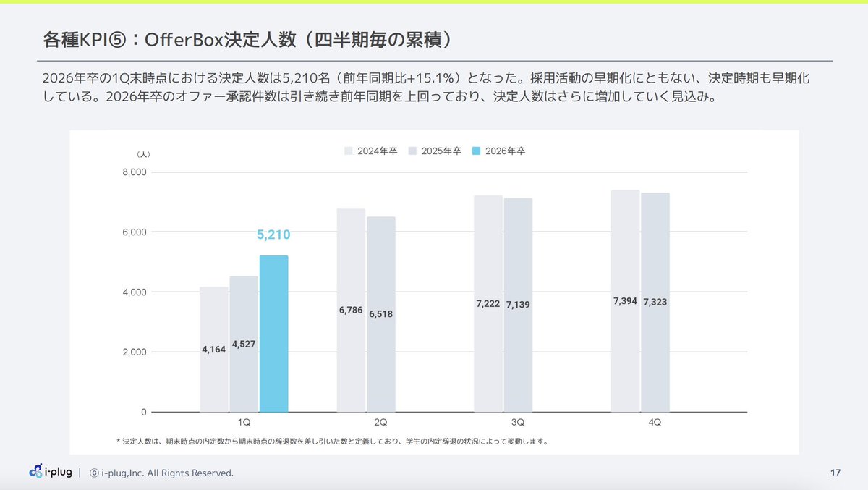868x490 pixels.
Task: Click the 3Q axis label
Action: 518,422
